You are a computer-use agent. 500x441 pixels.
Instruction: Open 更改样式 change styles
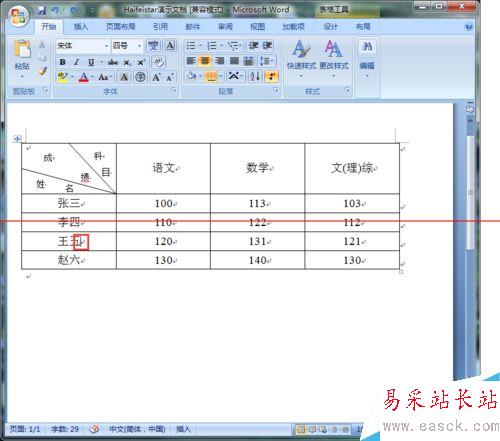click(334, 59)
